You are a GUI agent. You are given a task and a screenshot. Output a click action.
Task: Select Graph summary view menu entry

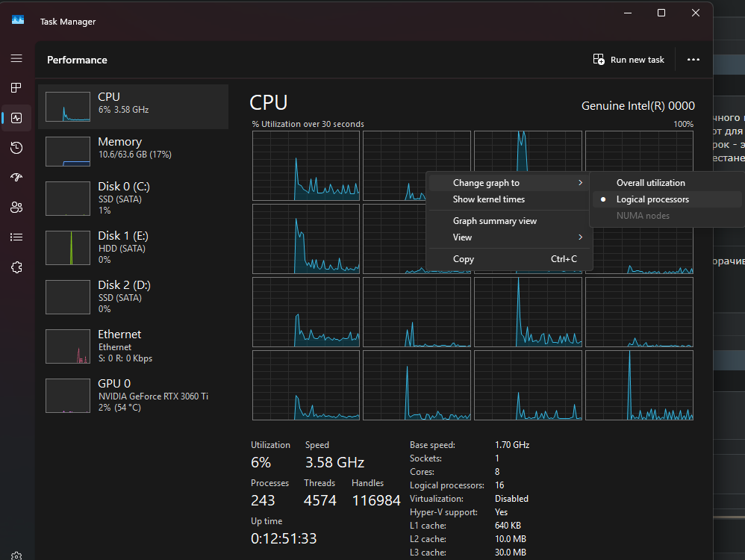494,221
